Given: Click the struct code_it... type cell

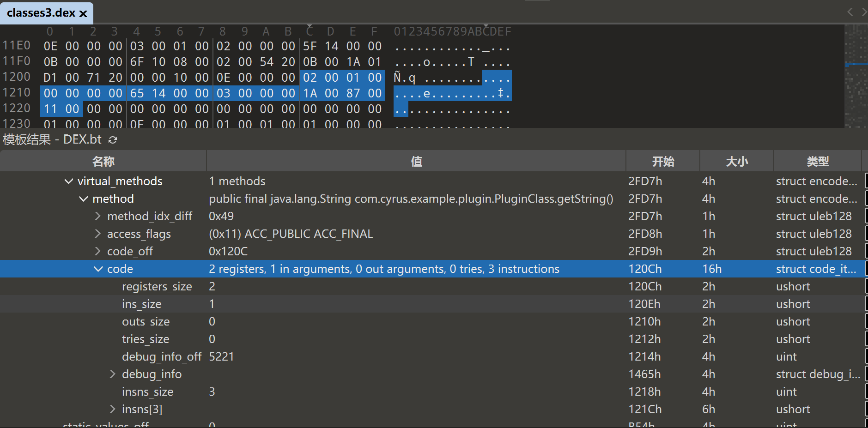Looking at the screenshot, I should [816, 269].
